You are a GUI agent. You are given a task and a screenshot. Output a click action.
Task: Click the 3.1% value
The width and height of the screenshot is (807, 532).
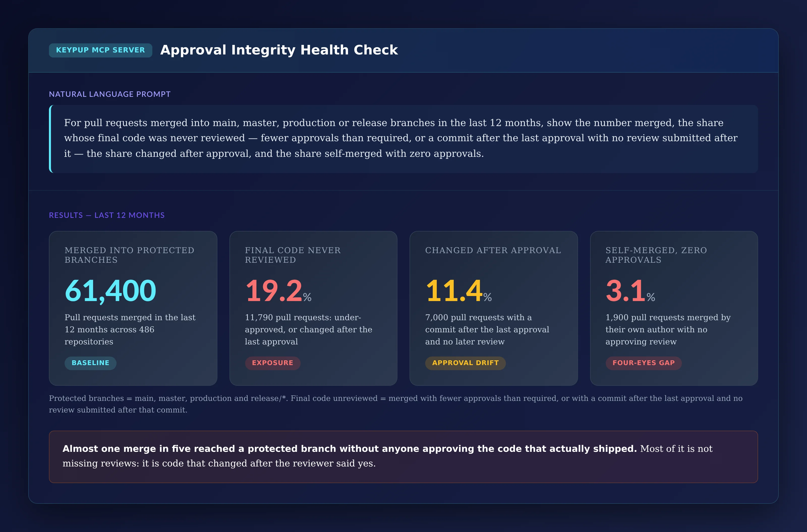[630, 291]
